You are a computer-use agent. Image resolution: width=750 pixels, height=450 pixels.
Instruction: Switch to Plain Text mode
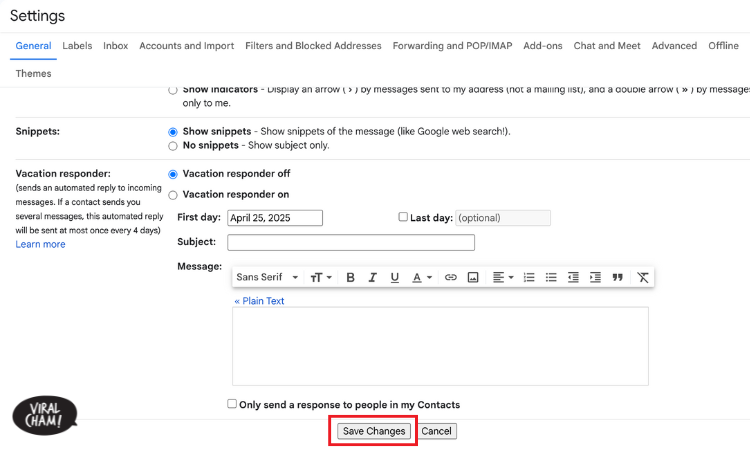259,301
